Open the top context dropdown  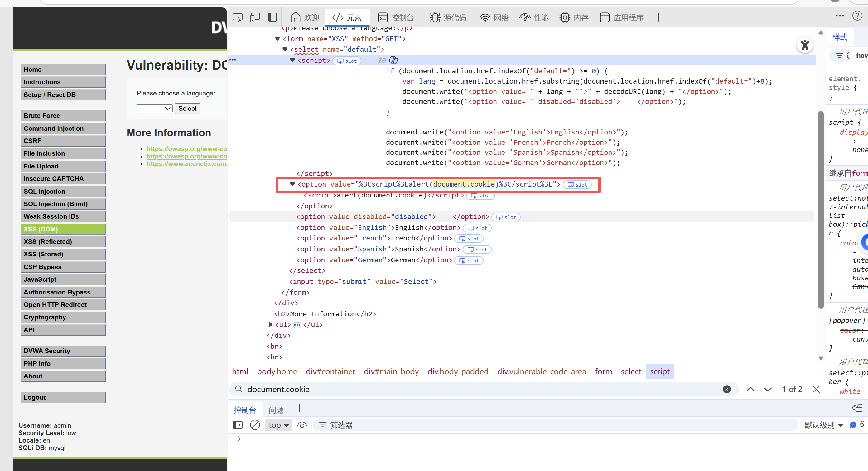point(278,425)
